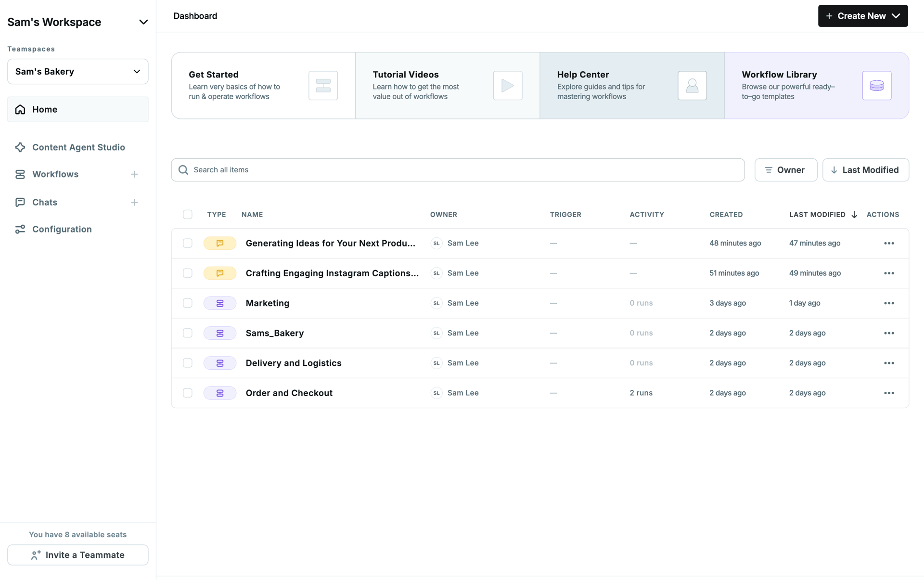Select the Sams_Bakery row checkbox
924x580 pixels.
point(187,333)
